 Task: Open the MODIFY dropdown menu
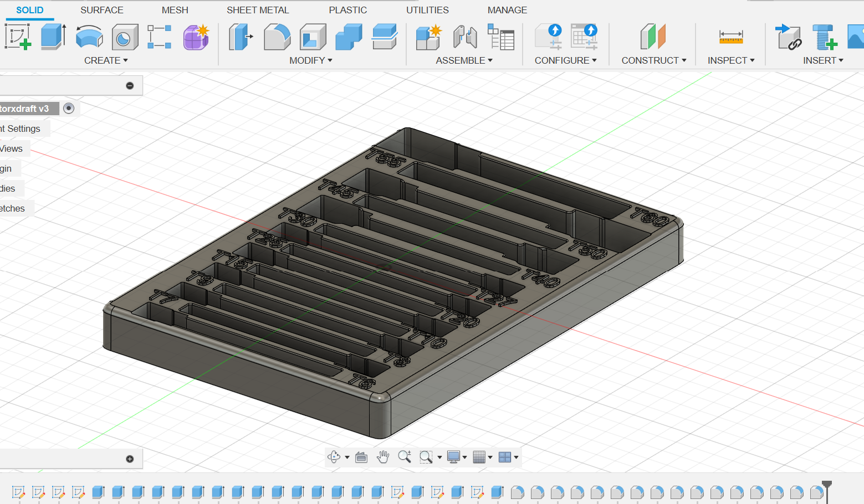311,60
